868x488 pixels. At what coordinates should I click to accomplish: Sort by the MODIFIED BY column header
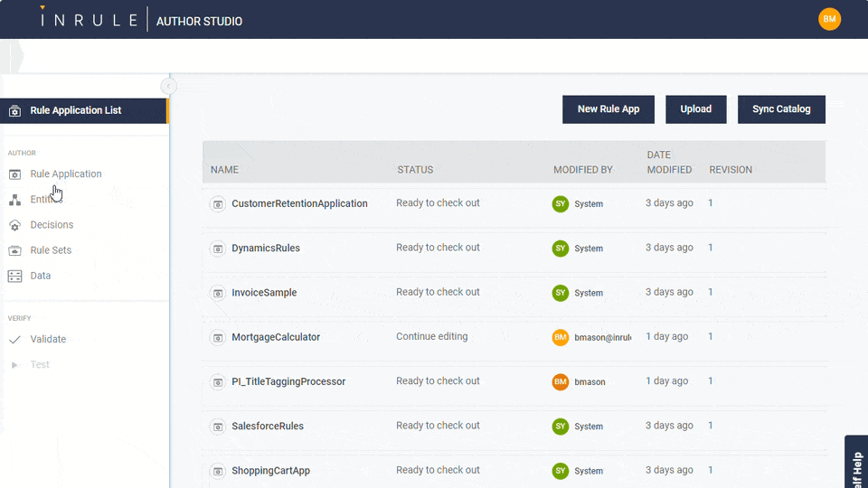583,170
